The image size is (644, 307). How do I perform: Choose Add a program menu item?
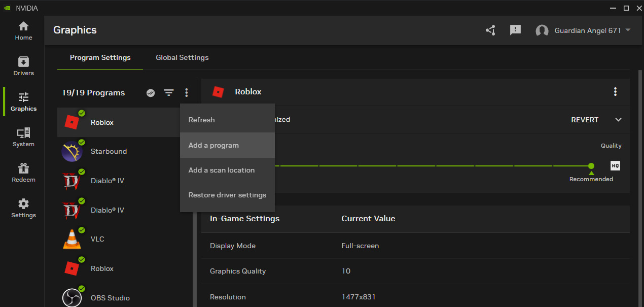click(x=227, y=145)
